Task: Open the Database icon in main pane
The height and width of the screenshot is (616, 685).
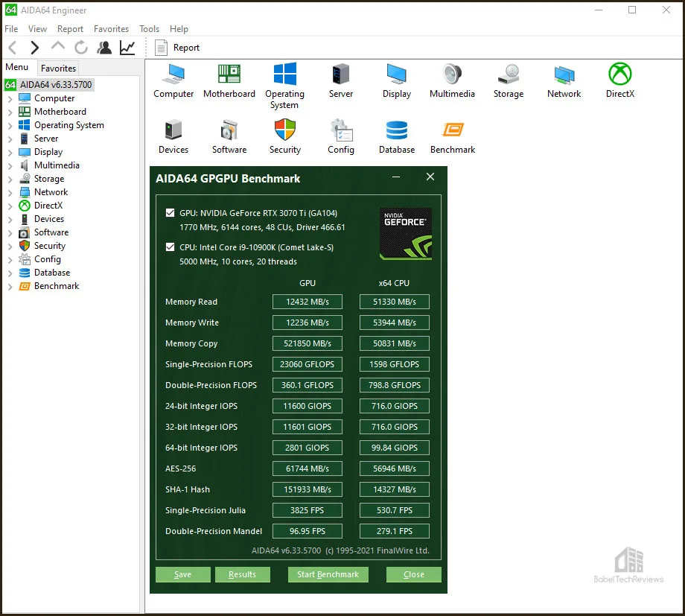Action: click(x=397, y=137)
